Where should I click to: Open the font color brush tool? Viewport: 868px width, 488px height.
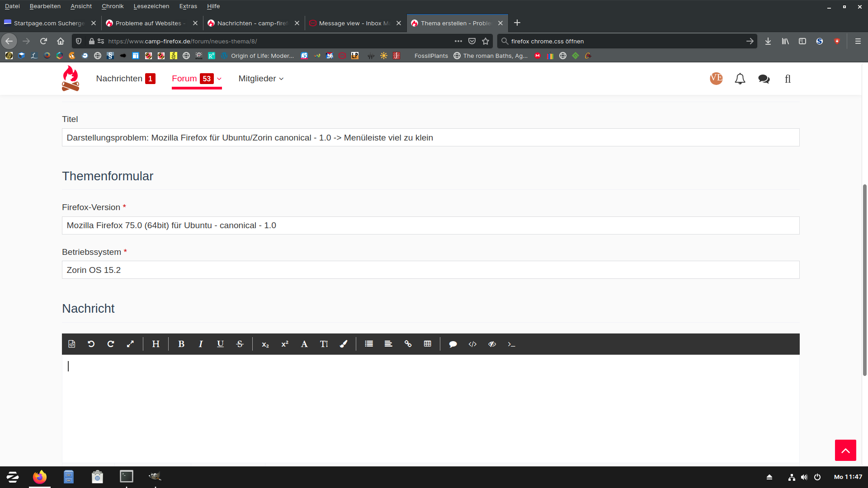point(344,344)
